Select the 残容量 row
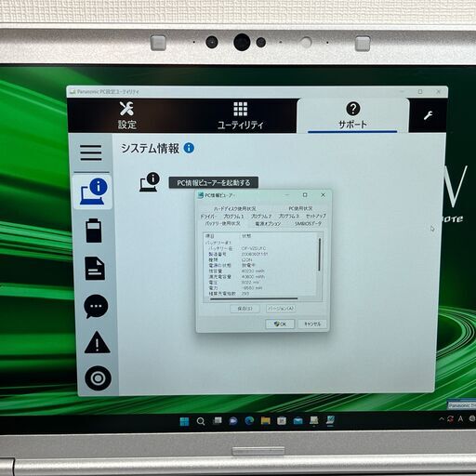The height and width of the screenshot is (476, 476). 260,271
